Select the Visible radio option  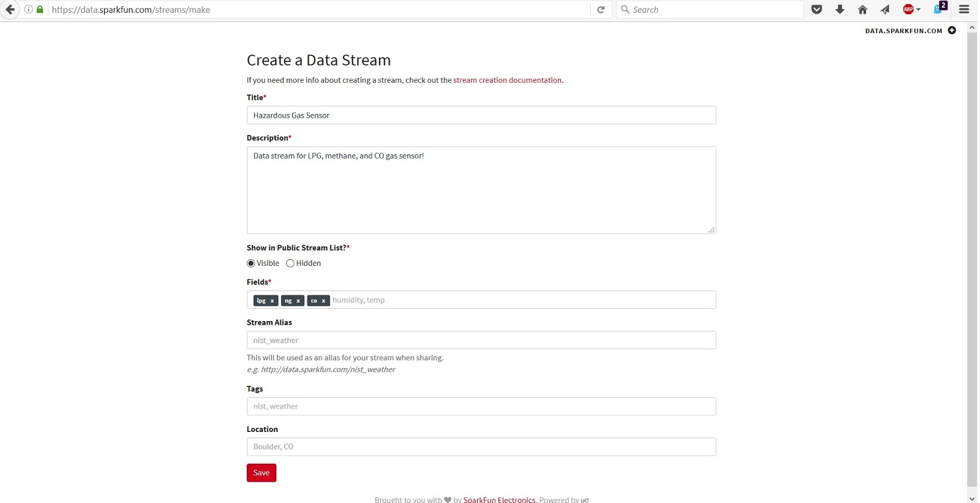(251, 263)
